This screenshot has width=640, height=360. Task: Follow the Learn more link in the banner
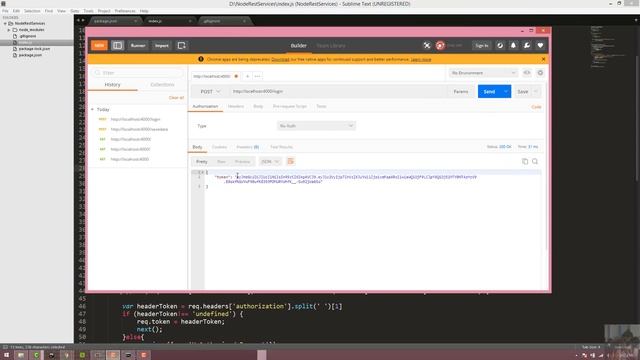421,59
